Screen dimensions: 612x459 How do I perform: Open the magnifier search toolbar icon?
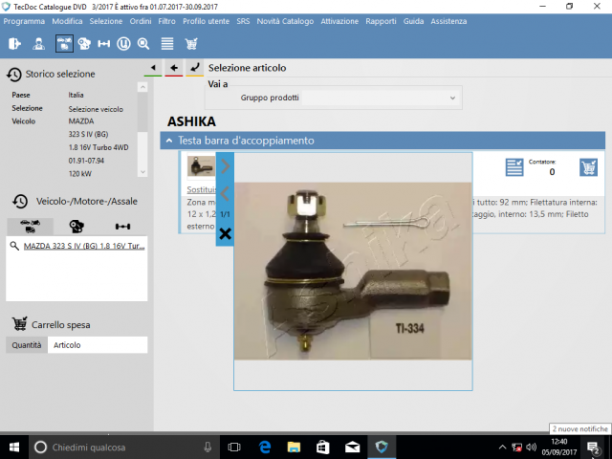[143, 44]
